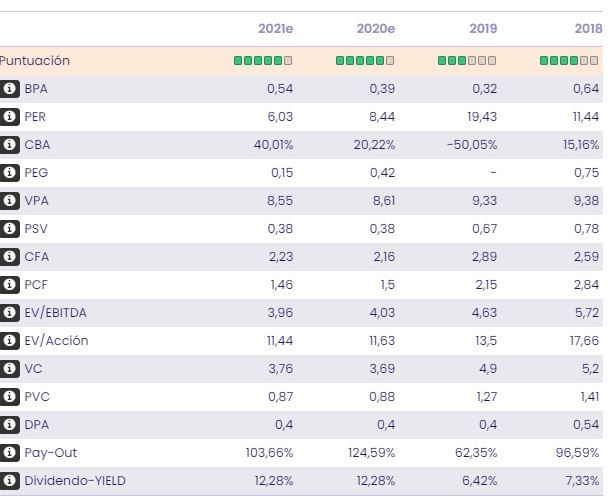Click the 2019 CBA value -50,05%
Viewport: 611px width, 496px height.
pyautogui.click(x=471, y=145)
